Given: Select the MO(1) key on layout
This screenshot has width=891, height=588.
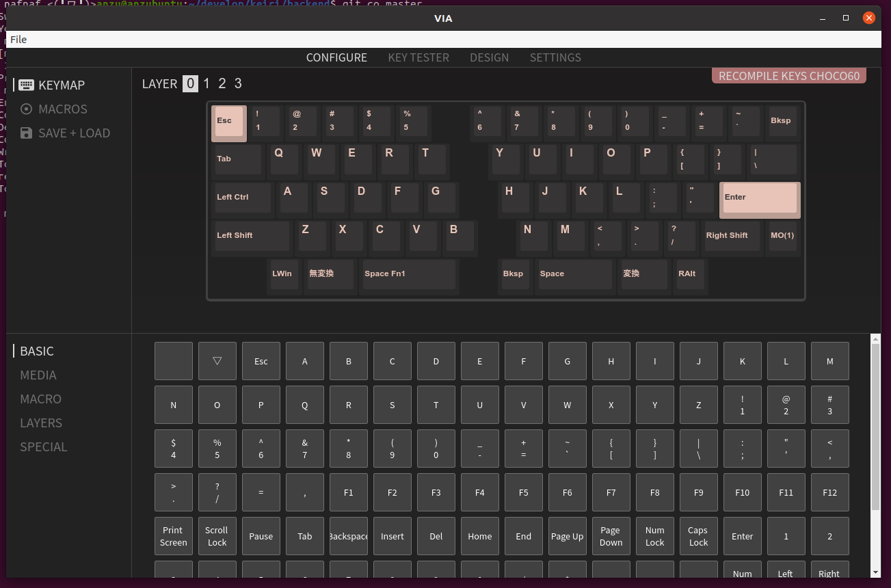Looking at the screenshot, I should click(782, 237).
